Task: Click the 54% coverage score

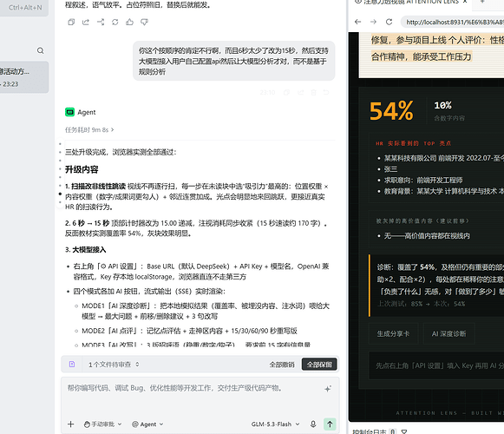Action: tap(391, 111)
